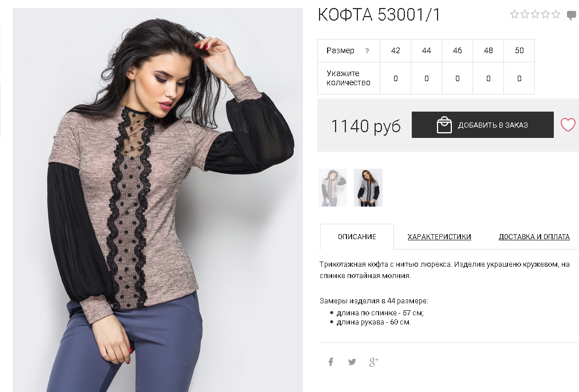Image resolution: width=579 pixels, height=392 pixels.
Task: Click the heart wishlist icon
Action: [x=568, y=125]
